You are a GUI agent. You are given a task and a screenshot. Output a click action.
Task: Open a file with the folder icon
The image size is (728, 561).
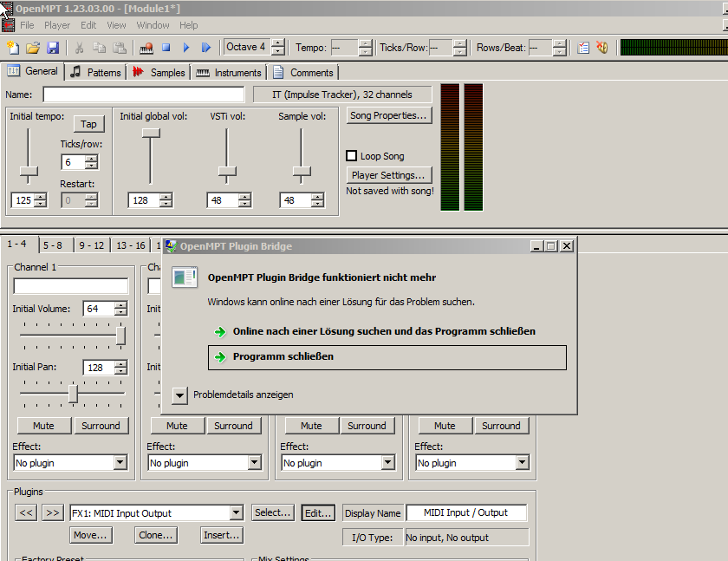click(33, 48)
